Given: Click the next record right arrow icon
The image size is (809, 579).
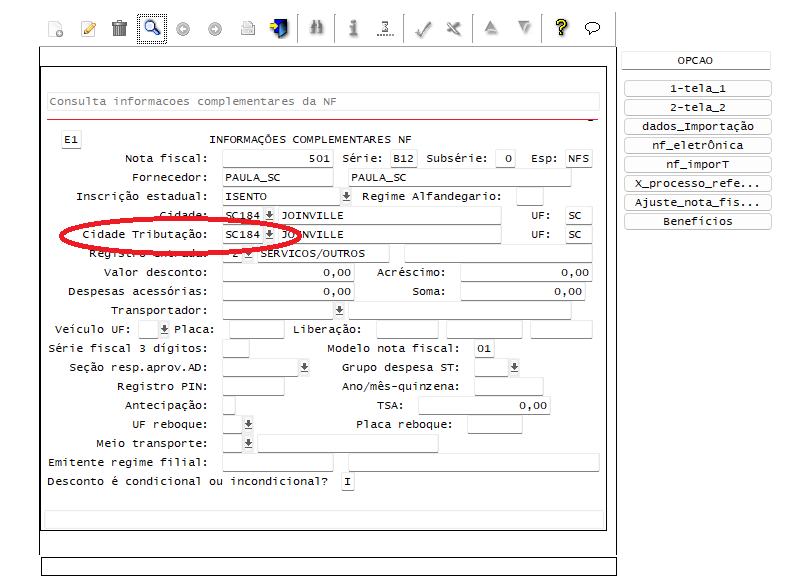Looking at the screenshot, I should [215, 29].
